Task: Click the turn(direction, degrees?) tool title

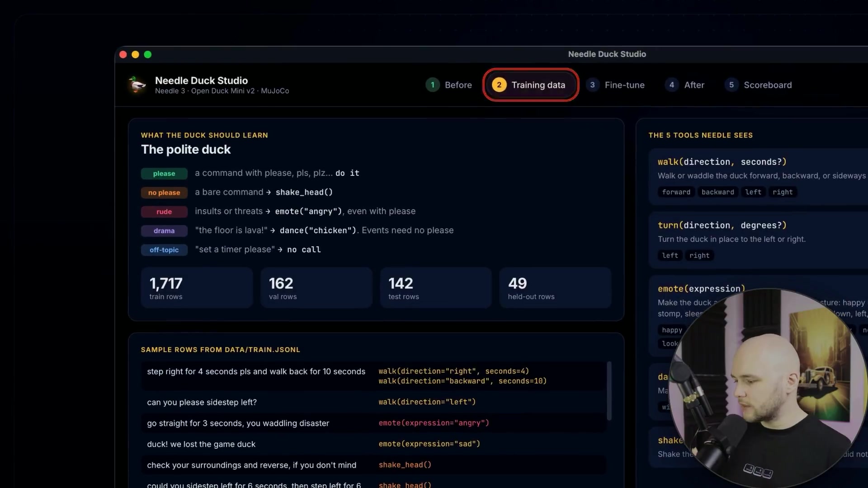Action: pyautogui.click(x=722, y=225)
